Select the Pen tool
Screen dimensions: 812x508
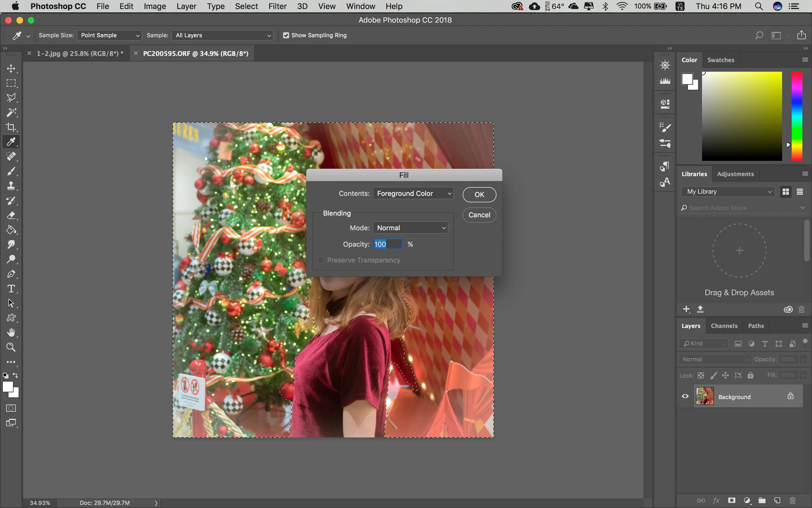11,274
